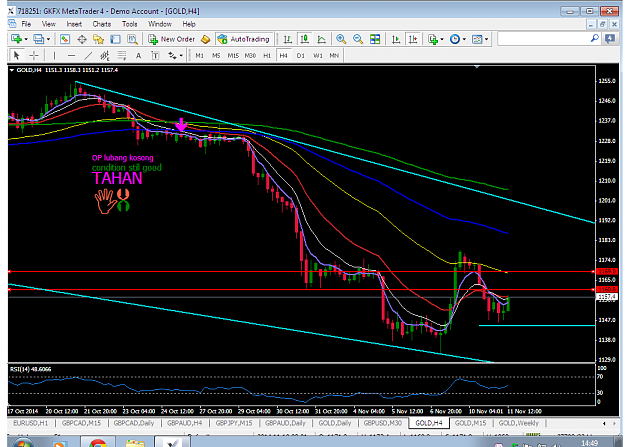Switch to Bar Chart display
Image resolution: width=625 pixels, height=447 pixels.
pyautogui.click(x=287, y=39)
